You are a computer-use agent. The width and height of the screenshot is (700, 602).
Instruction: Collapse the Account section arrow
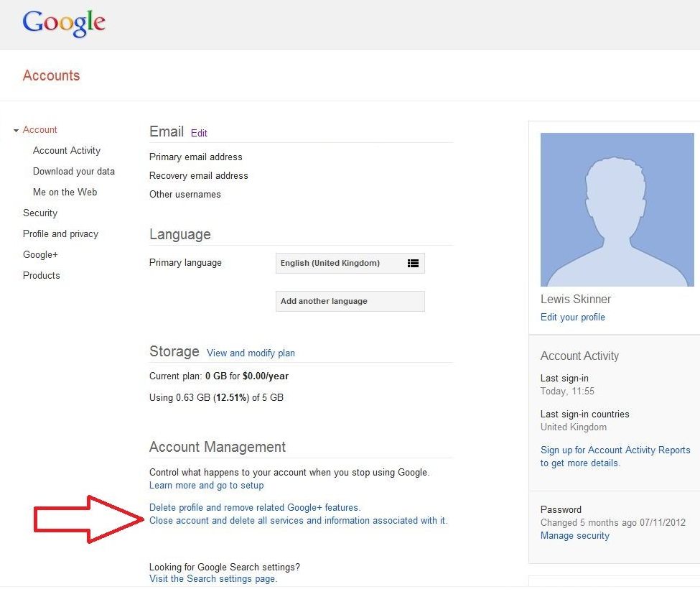pyautogui.click(x=16, y=131)
